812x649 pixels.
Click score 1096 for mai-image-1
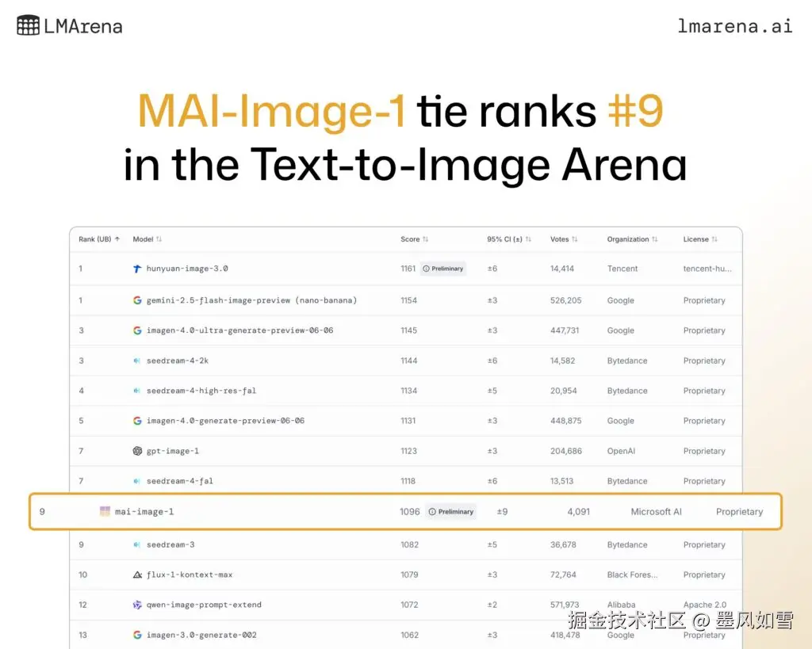(x=410, y=511)
